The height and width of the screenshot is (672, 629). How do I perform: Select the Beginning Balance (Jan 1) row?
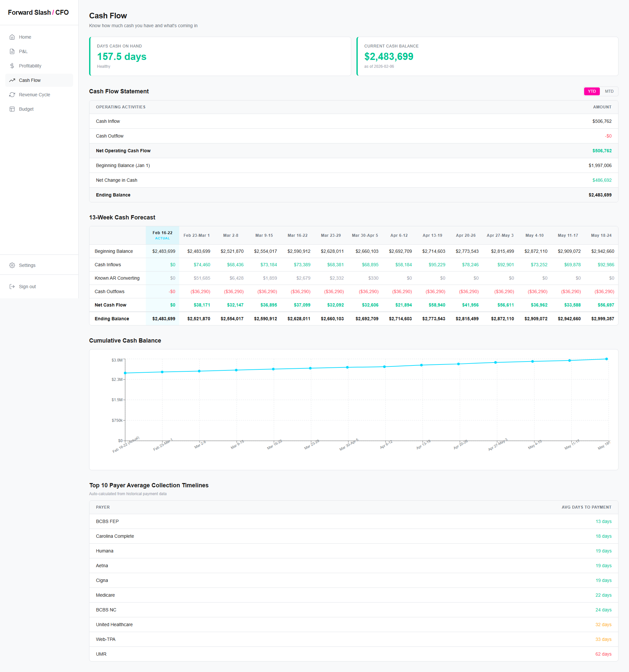click(x=354, y=166)
